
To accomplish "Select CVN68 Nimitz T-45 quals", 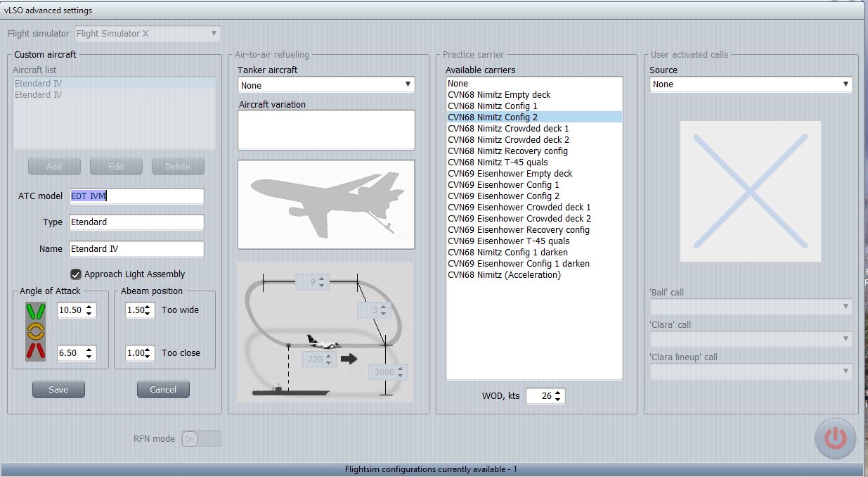I will click(534, 162).
